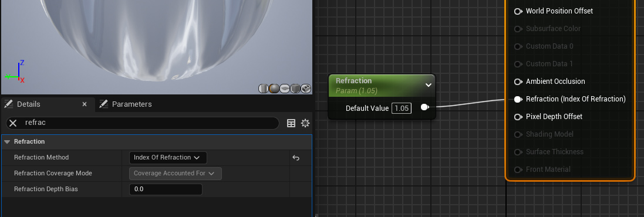Click Shading Model pin
Image resolution: width=644 pixels, height=217 pixels.
518,134
